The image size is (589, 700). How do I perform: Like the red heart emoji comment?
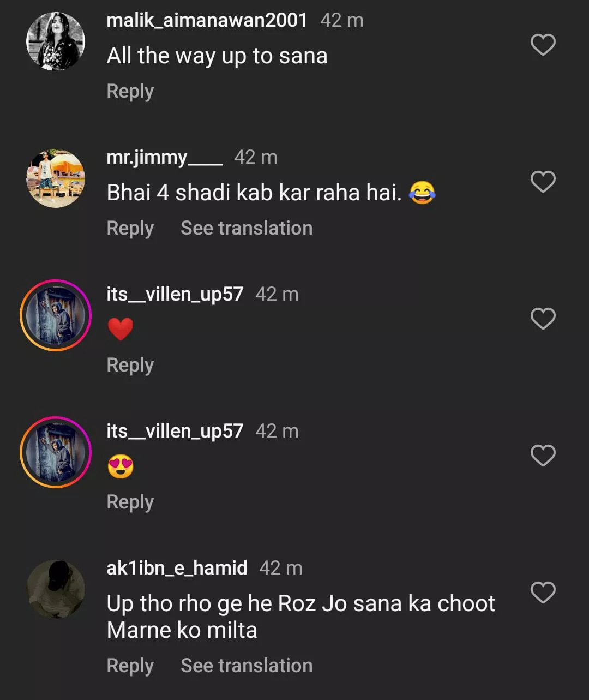543,319
